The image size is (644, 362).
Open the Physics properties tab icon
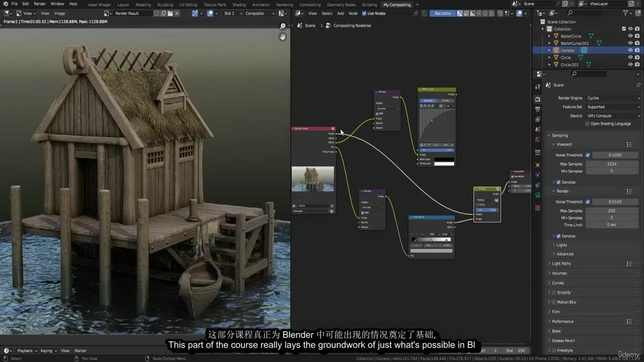[537, 175]
